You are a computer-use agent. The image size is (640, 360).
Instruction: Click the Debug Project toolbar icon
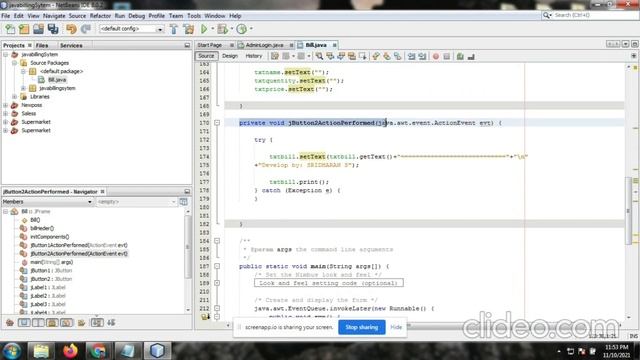pyautogui.click(x=222, y=29)
